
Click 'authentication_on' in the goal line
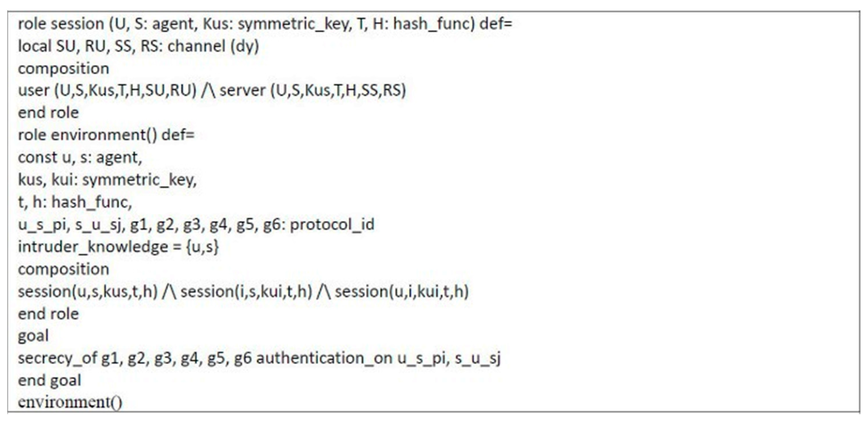pyautogui.click(x=324, y=358)
